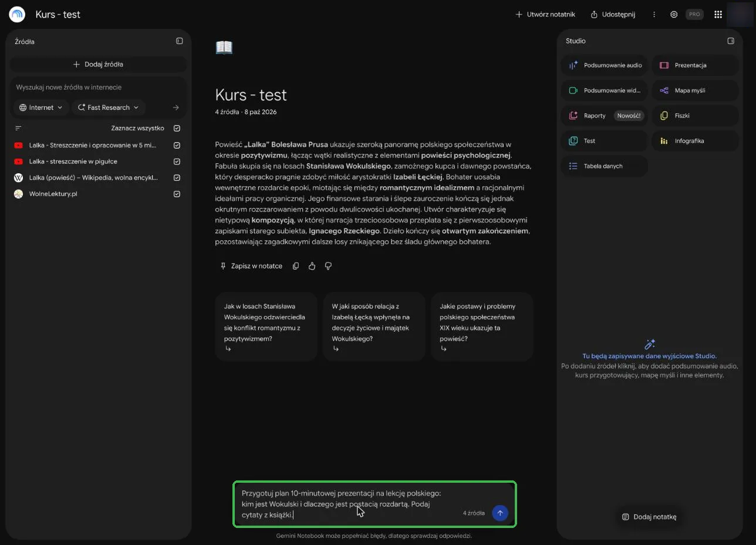The image size is (756, 545).
Task: Generate Fiszki flashcards
Action: point(695,116)
